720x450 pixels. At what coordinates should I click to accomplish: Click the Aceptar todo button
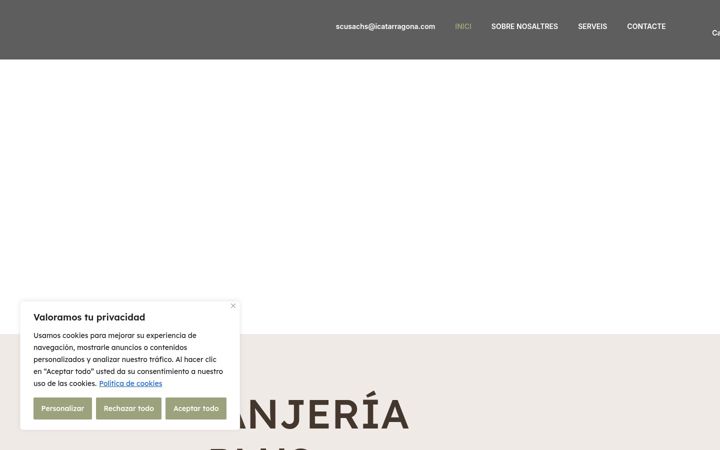click(x=196, y=408)
